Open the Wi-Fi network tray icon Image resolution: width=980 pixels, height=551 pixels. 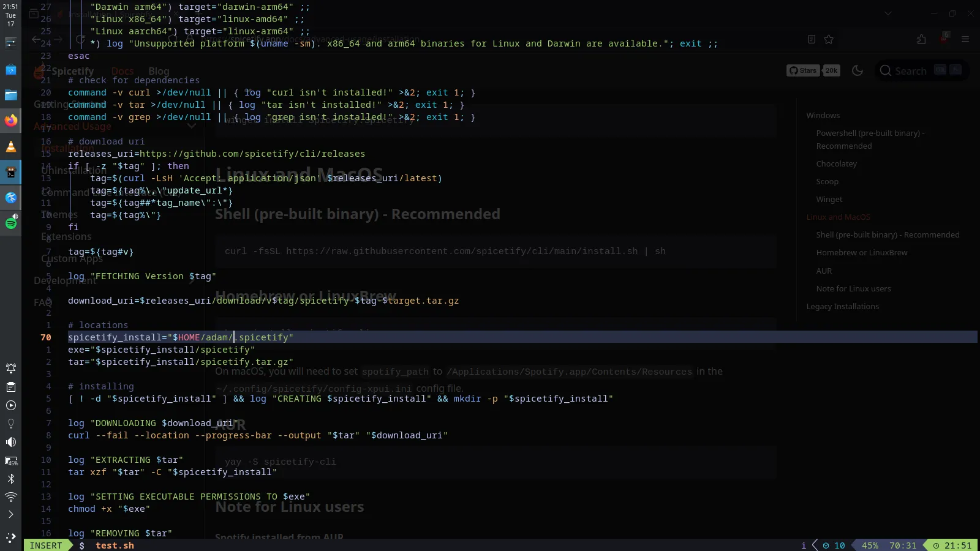[11, 497]
